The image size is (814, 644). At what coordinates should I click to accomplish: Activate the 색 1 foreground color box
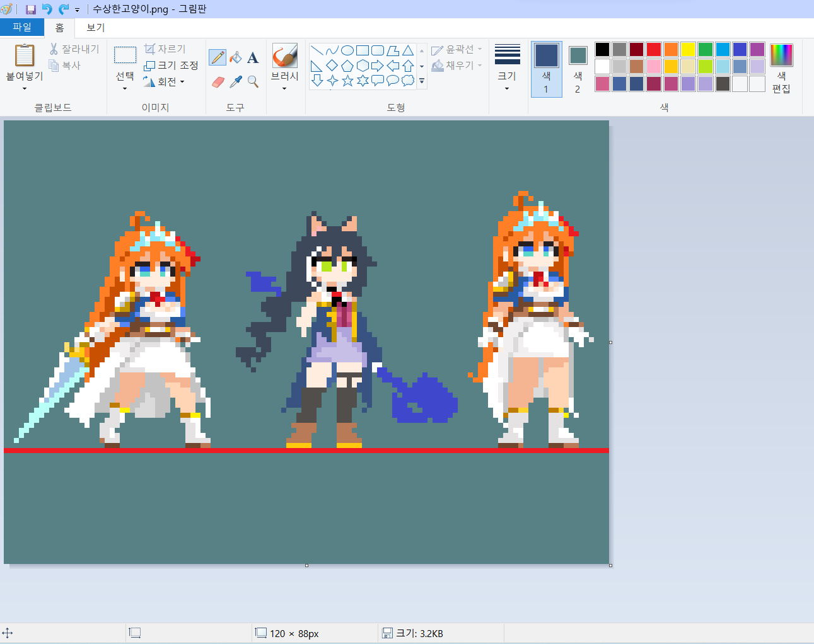[x=546, y=69]
